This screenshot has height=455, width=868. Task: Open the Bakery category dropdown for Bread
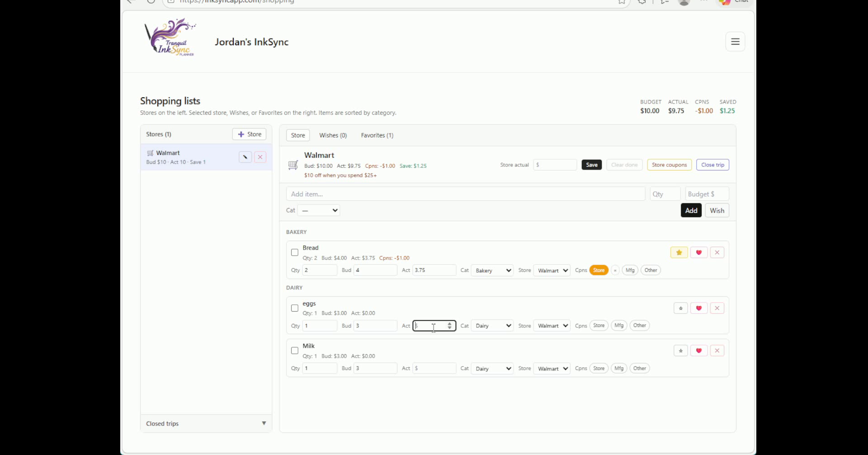(492, 270)
